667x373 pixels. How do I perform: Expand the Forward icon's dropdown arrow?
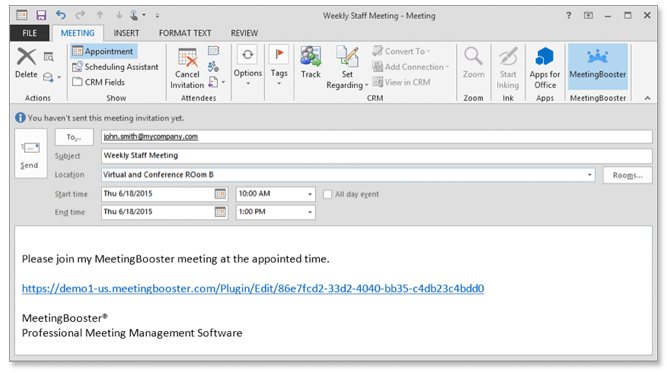point(59,77)
